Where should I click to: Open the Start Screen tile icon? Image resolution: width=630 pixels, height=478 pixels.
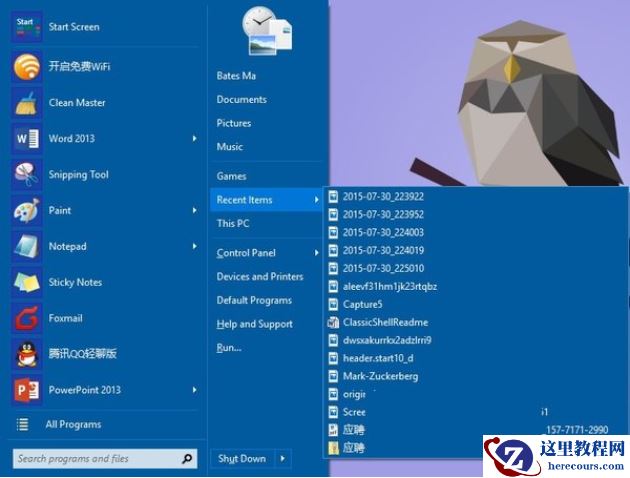click(x=27, y=27)
